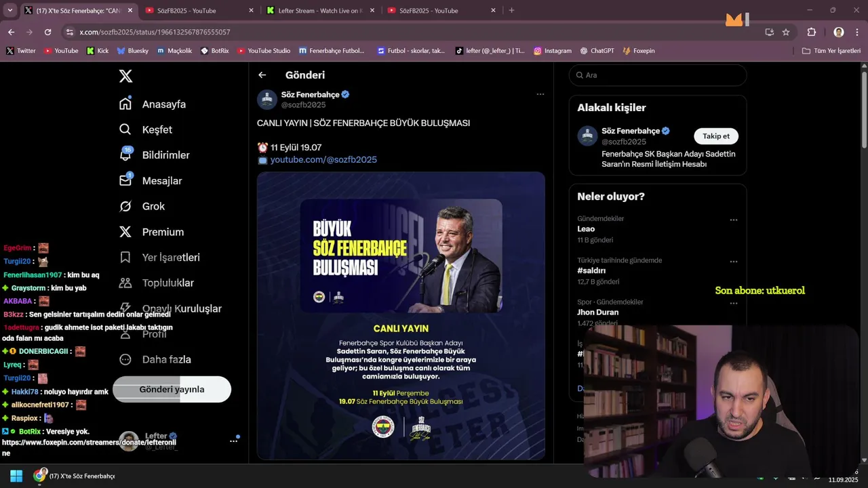Open Foxepin bookmark
The image size is (868, 488).
[x=639, y=51]
